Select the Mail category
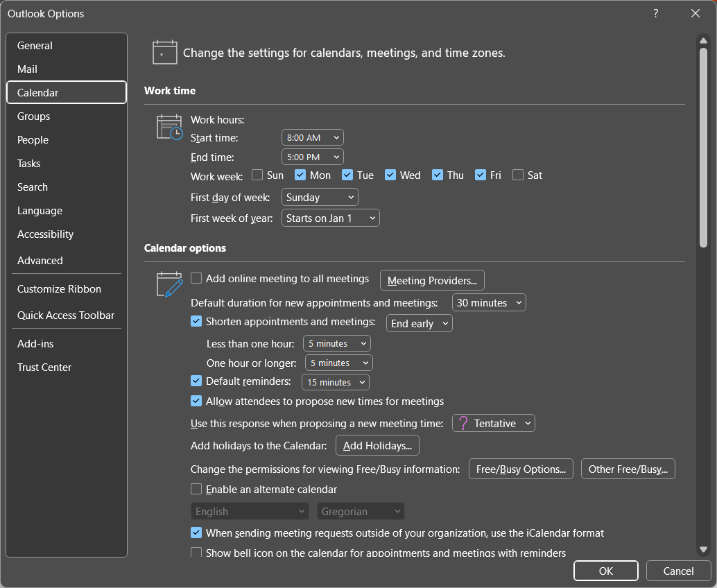 tap(67, 69)
